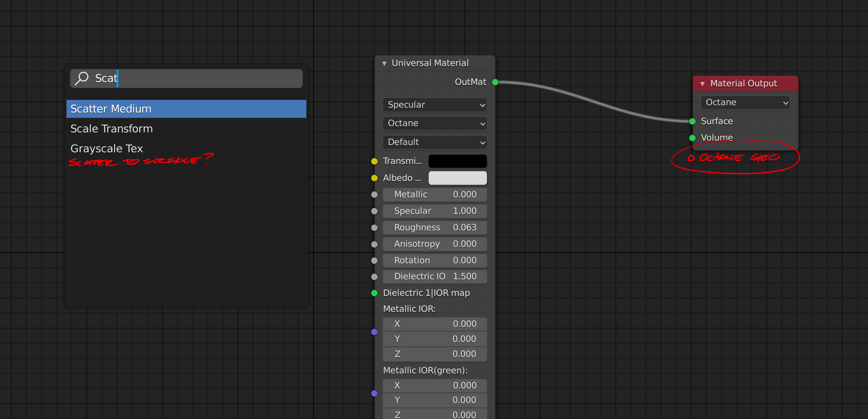Click the Metallic IOR X value field
The width and height of the screenshot is (868, 419).
point(435,324)
